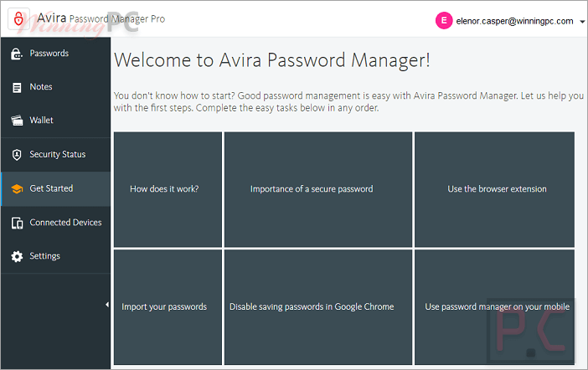
Task: Open 'Use password manager on your mobile' tile
Action: pos(495,307)
